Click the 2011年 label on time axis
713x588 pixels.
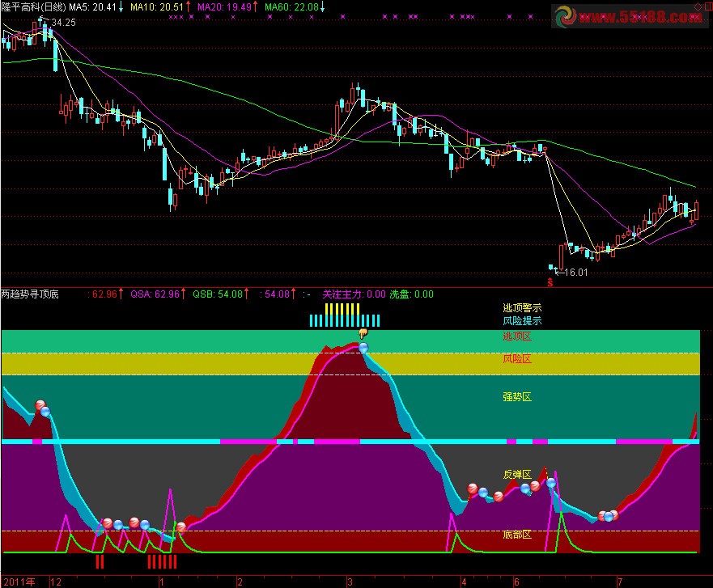19,582
